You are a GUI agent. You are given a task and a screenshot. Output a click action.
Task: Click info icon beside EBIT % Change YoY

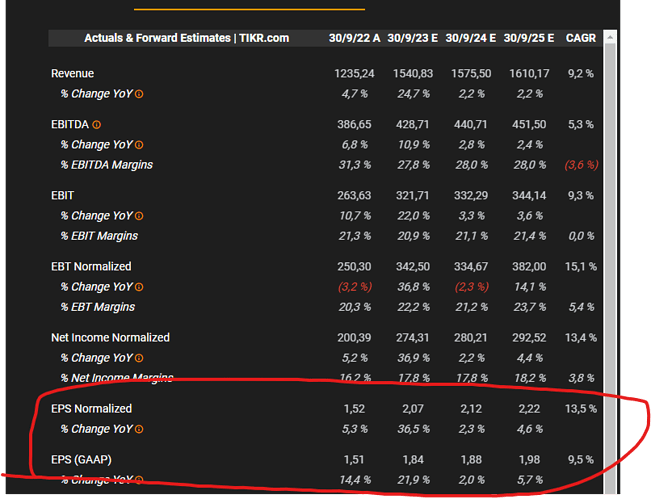point(139,216)
